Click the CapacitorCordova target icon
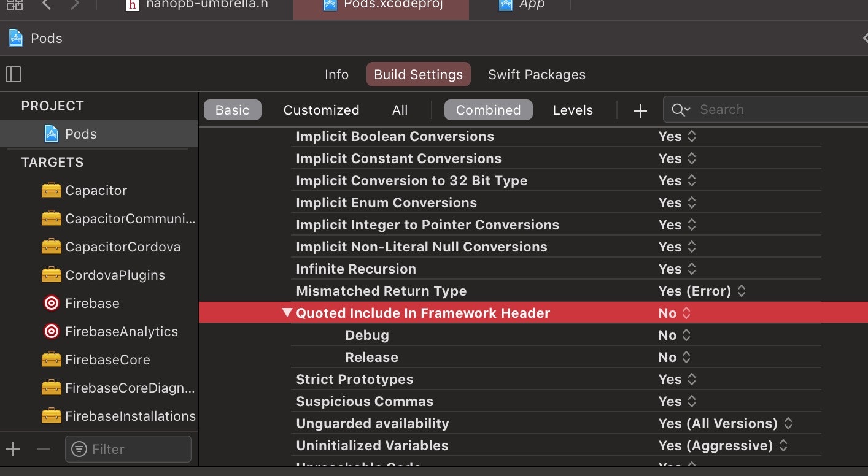This screenshot has height=476, width=868. coord(52,247)
